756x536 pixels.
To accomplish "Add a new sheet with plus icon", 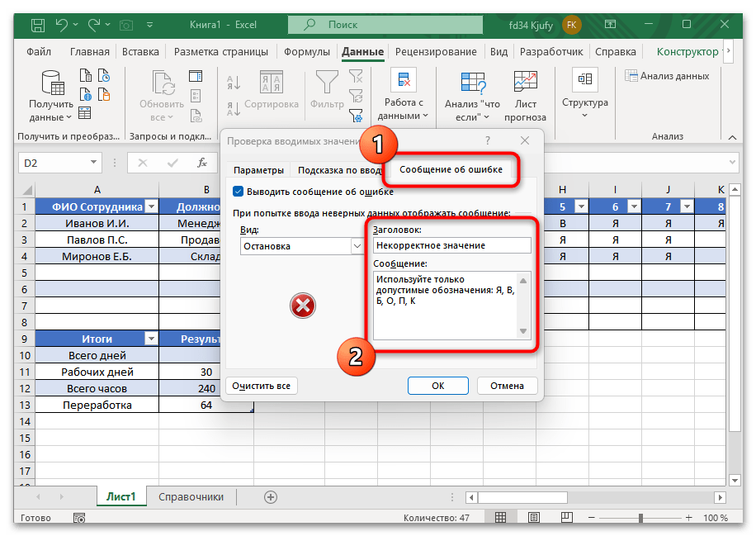I will point(270,496).
